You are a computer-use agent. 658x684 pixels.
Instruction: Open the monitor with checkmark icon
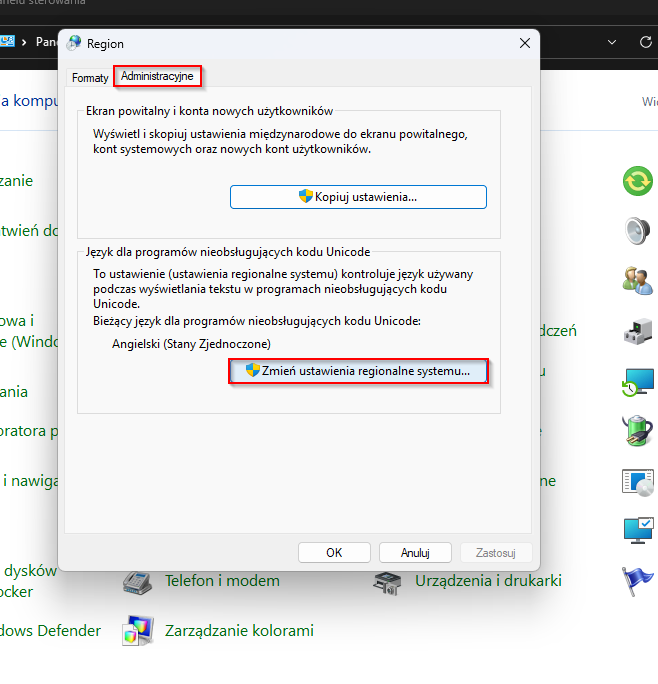pos(637,529)
